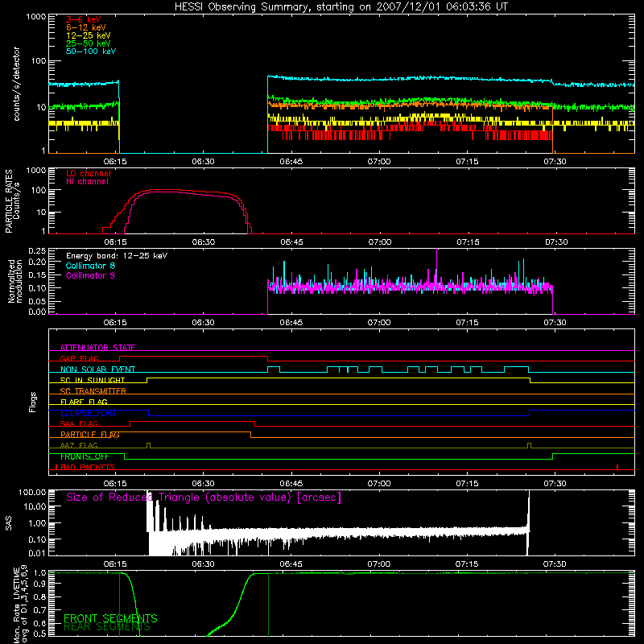Click the 100.00 y-axis value on SAS plot
The width and height of the screenshot is (644, 644).
pyautogui.click(x=32, y=492)
